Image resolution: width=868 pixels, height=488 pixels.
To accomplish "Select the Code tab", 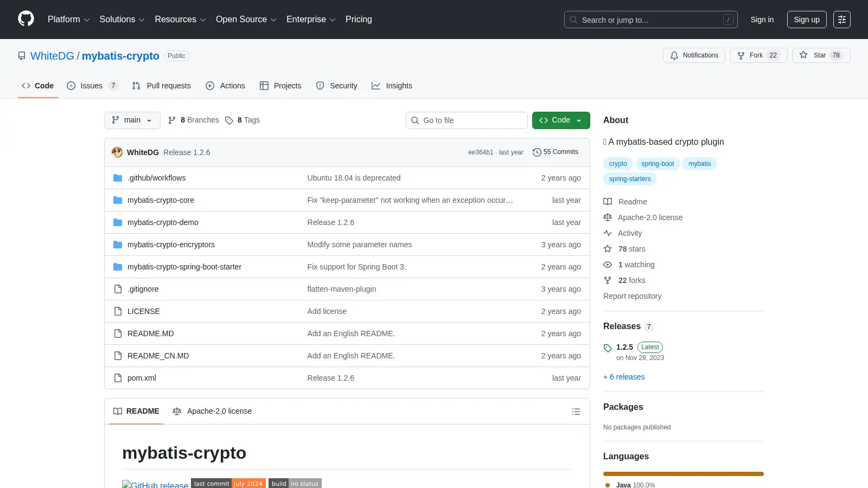I will point(38,86).
